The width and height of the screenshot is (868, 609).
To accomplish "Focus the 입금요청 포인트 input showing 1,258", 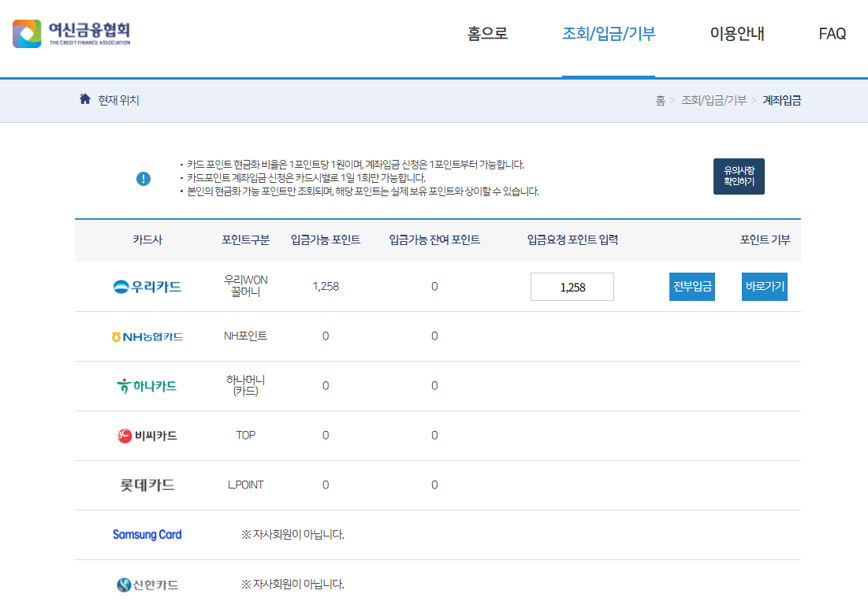I will click(572, 287).
